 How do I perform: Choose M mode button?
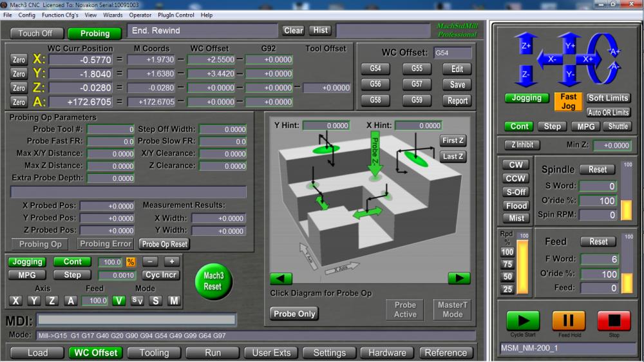tap(174, 301)
